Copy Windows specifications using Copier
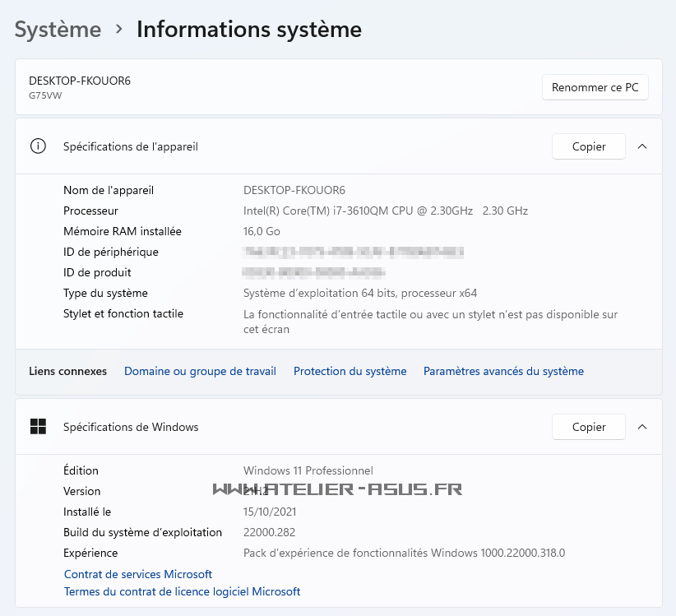Viewport: 676px width, 616px height. pyautogui.click(x=588, y=427)
